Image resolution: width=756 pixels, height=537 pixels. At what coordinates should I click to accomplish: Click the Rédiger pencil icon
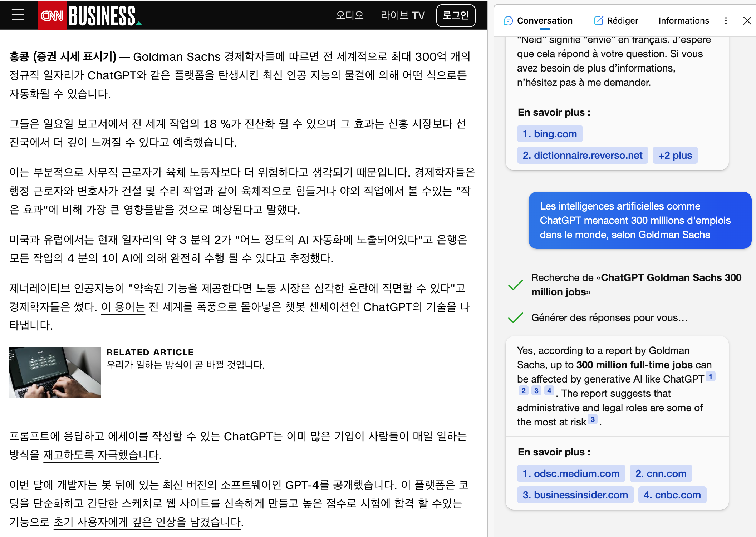pyautogui.click(x=599, y=20)
